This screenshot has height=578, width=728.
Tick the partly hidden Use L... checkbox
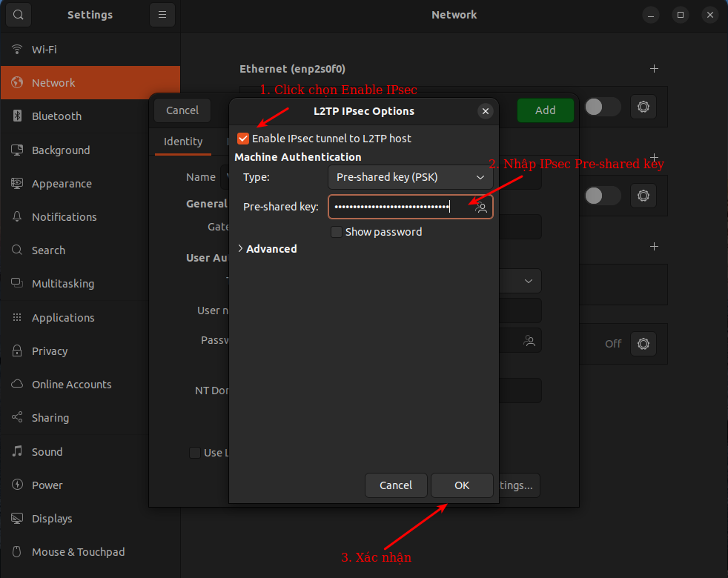point(195,453)
